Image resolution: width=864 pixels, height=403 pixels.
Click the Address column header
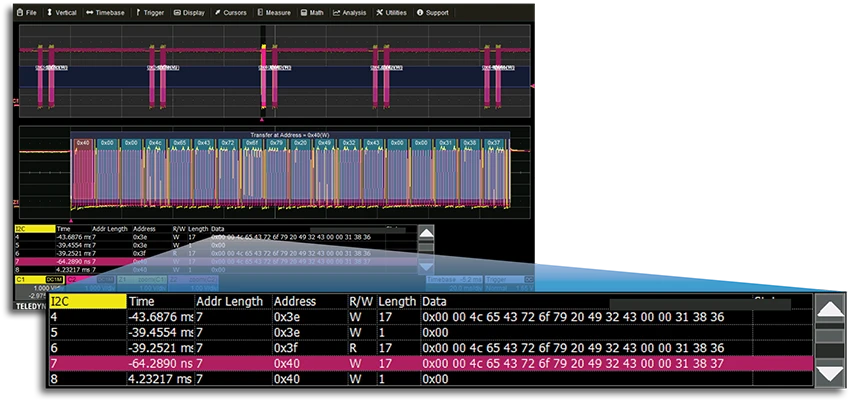click(294, 301)
